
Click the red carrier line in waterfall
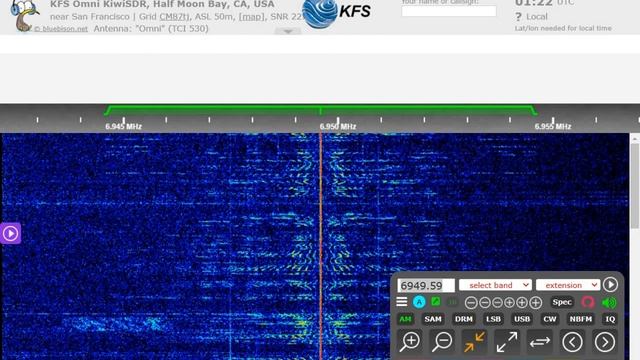(321, 245)
